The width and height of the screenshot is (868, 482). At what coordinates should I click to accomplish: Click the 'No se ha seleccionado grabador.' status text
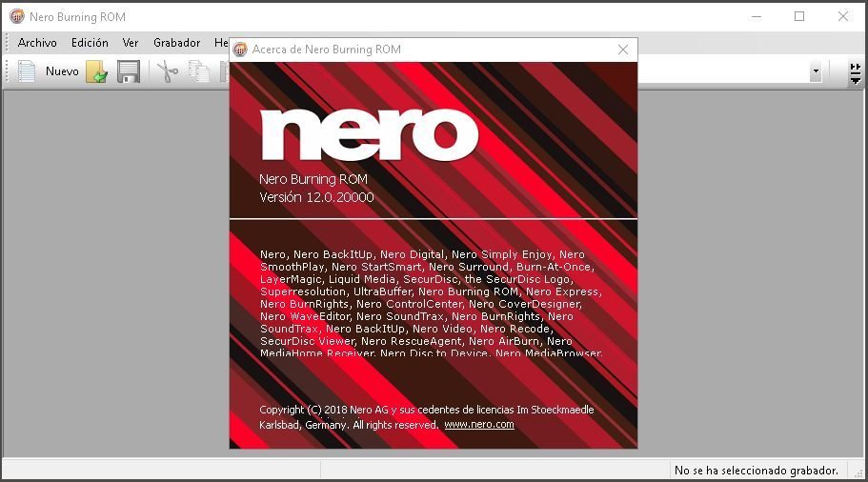click(x=757, y=471)
